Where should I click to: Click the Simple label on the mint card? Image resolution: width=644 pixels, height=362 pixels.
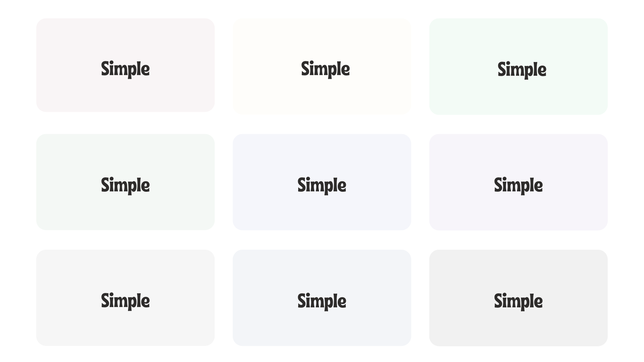point(522,70)
